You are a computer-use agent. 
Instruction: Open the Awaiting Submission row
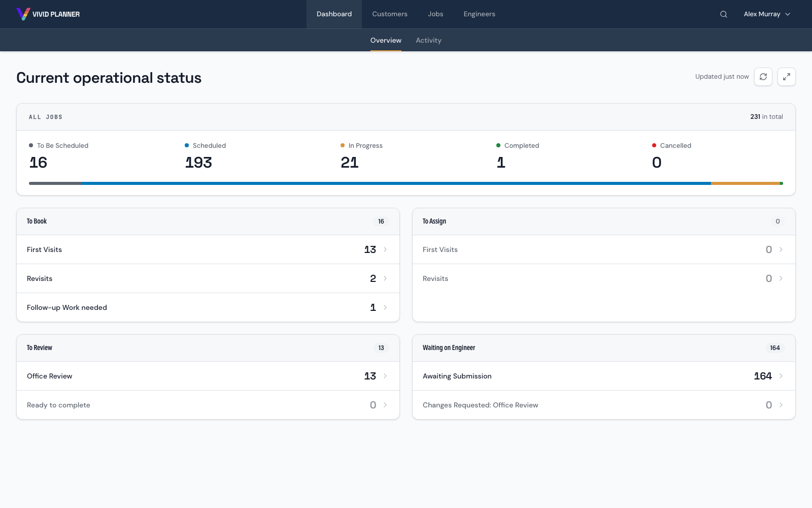[x=604, y=376]
